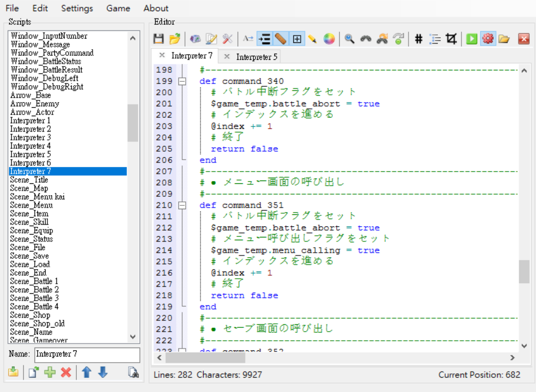Add a new script with green plus
The image size is (536, 392).
(x=50, y=372)
